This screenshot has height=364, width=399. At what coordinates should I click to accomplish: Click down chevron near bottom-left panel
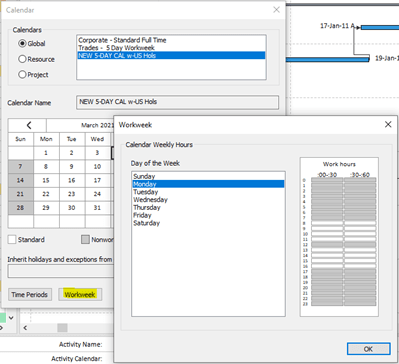click(x=11, y=318)
